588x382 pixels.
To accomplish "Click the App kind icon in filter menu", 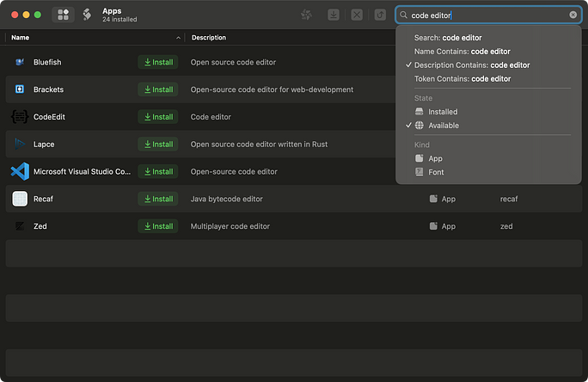I will point(420,158).
